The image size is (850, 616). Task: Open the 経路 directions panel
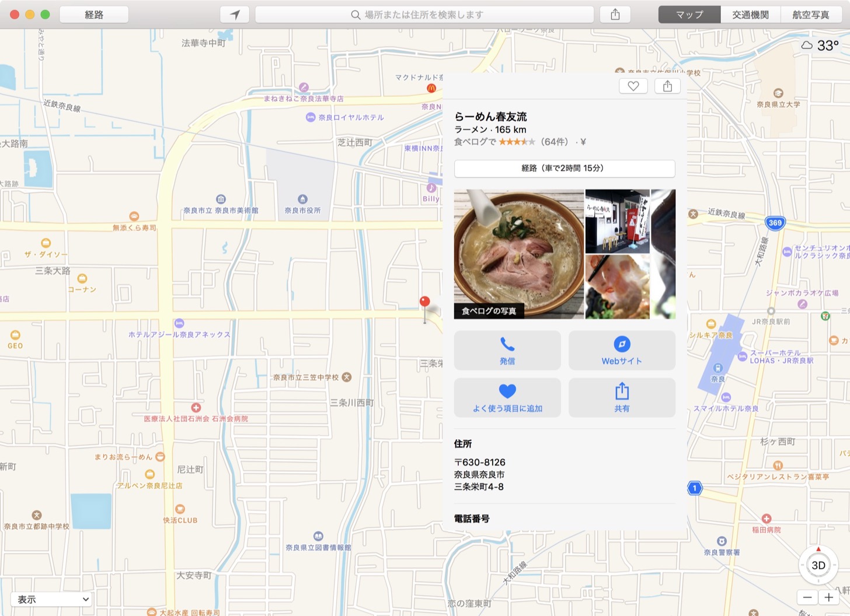click(94, 15)
